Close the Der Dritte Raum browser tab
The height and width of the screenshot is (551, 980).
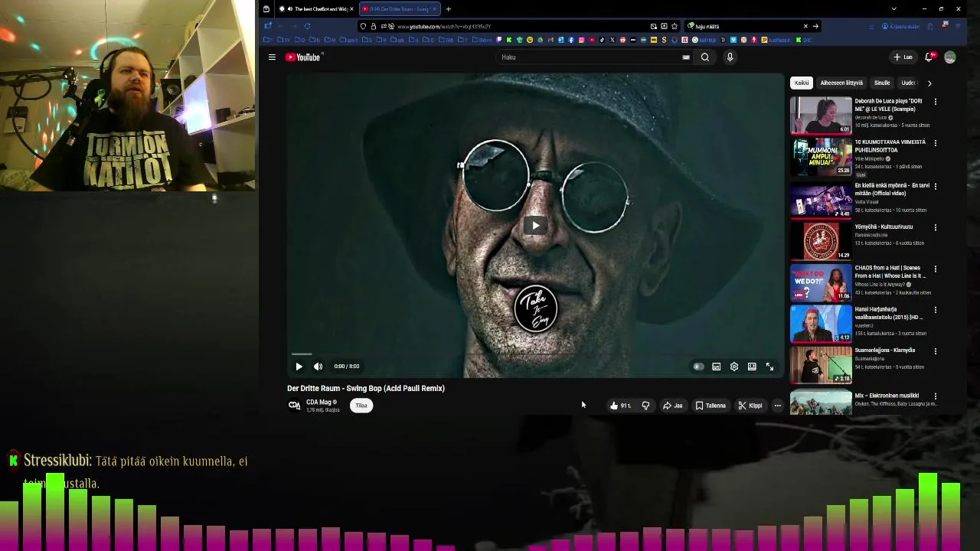pyautogui.click(x=436, y=9)
